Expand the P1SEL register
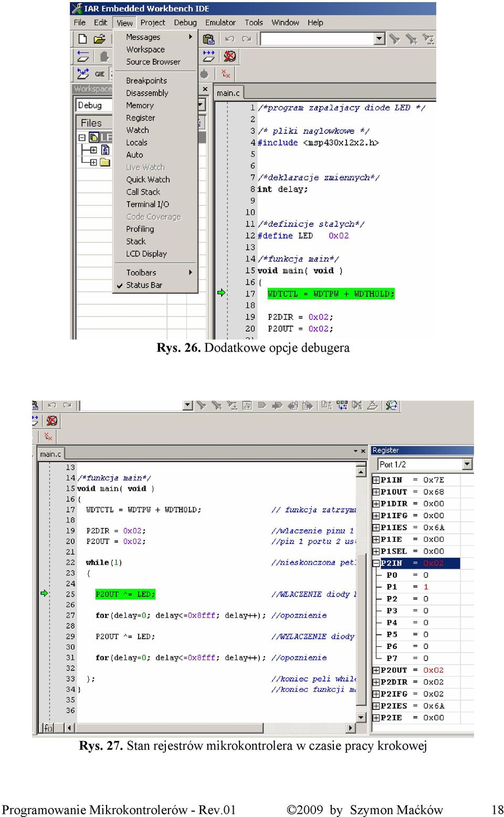Viewport: 504px width, 817px height. click(376, 551)
